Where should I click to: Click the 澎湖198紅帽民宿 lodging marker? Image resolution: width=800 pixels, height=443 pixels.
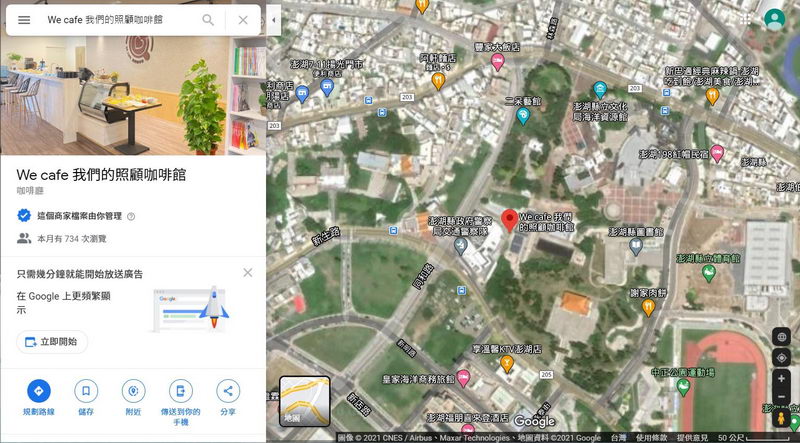pos(717,154)
